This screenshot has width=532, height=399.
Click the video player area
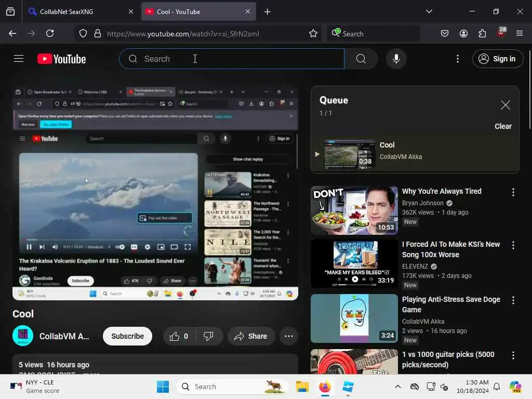[155, 193]
